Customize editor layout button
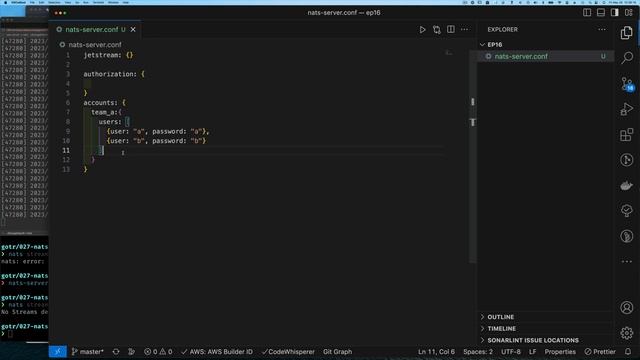The image size is (640, 360). point(629,13)
